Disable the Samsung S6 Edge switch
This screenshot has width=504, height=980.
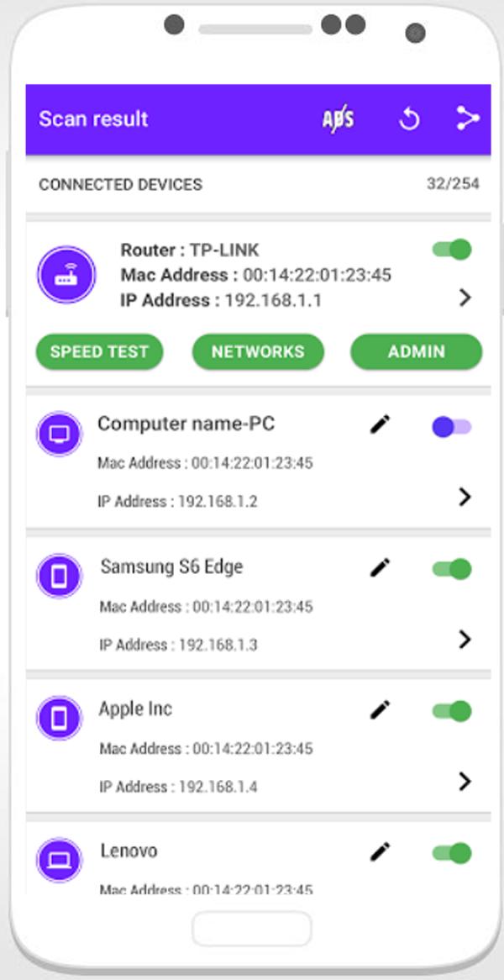click(452, 569)
